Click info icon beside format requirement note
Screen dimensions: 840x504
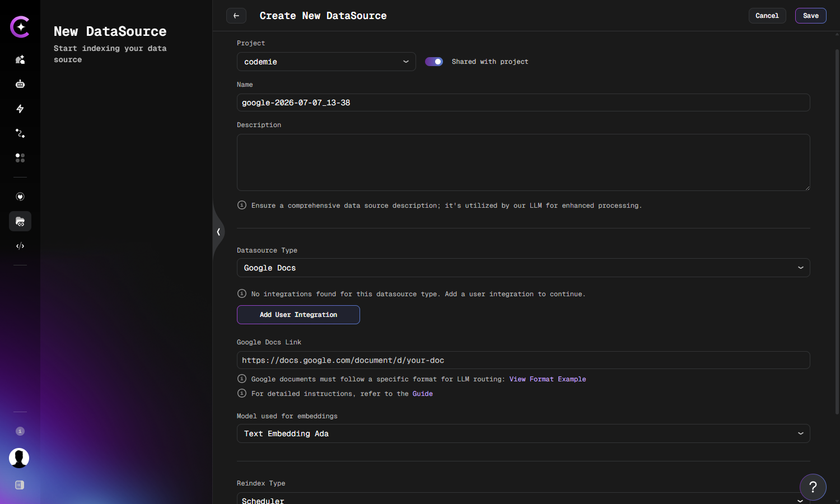click(242, 379)
